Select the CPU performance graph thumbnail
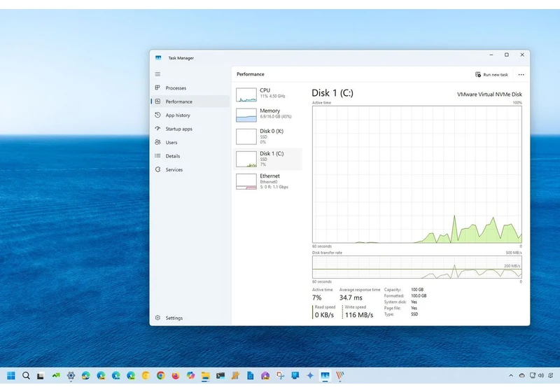The image size is (560, 392). pos(246,94)
